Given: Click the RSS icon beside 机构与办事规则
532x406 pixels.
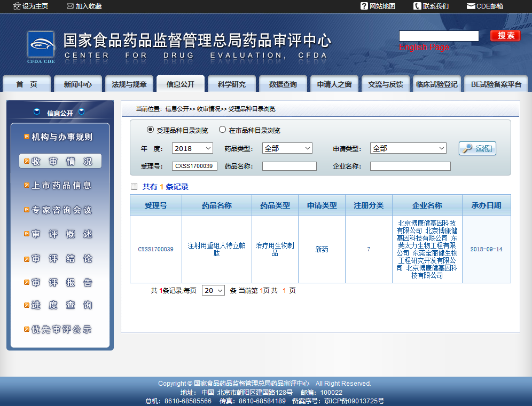Looking at the screenshot, I should (x=27, y=137).
